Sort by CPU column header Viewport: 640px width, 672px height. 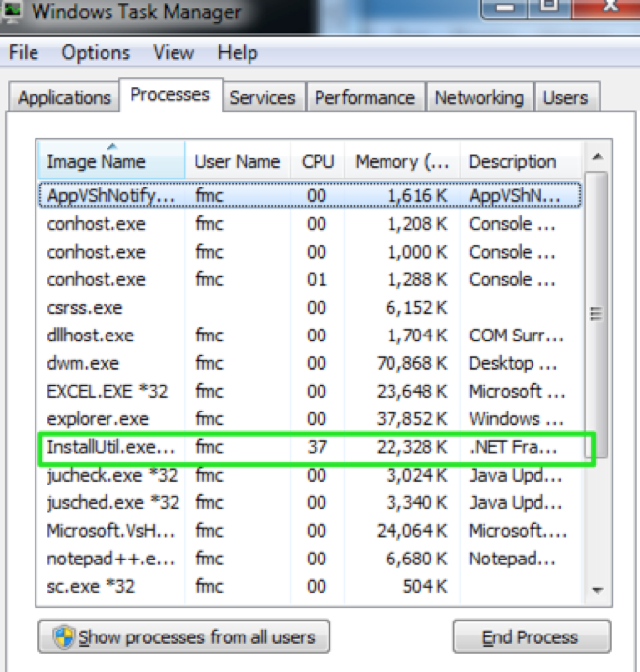[x=318, y=162]
